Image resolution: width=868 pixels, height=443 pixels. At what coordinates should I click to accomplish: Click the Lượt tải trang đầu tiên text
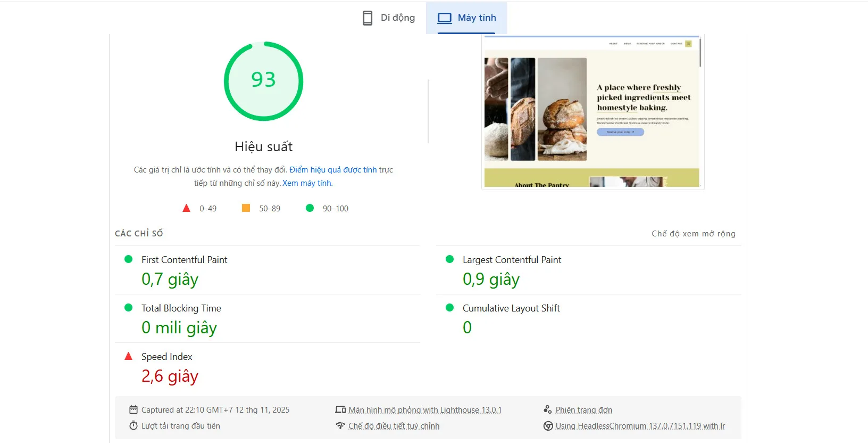point(181,426)
